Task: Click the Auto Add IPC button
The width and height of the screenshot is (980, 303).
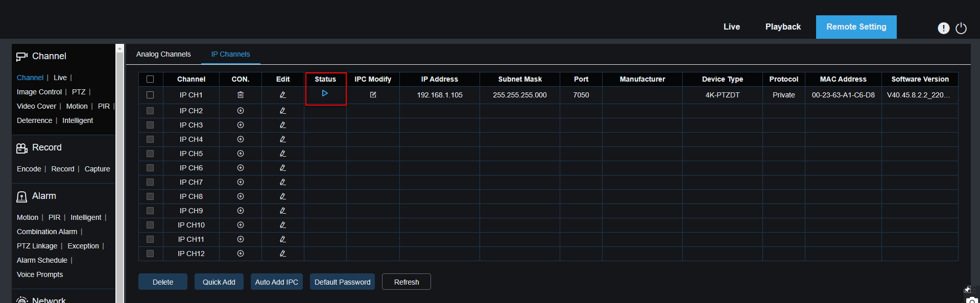Action: click(x=277, y=282)
